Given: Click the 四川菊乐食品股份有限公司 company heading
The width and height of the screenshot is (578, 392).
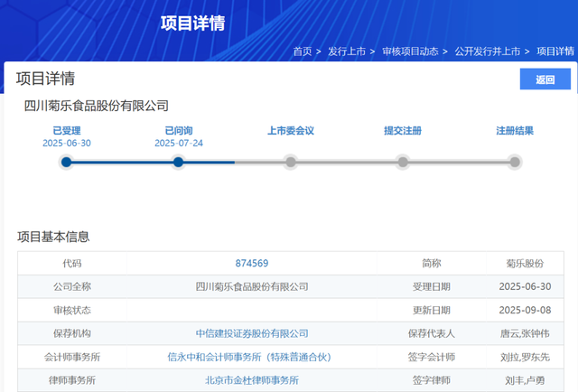Looking at the screenshot, I should (96, 106).
